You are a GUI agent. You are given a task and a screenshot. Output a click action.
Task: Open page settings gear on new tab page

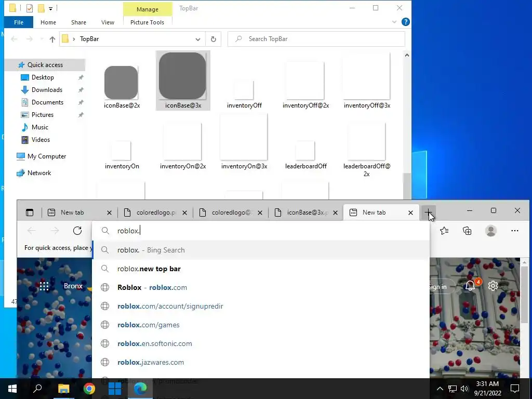coord(493,286)
